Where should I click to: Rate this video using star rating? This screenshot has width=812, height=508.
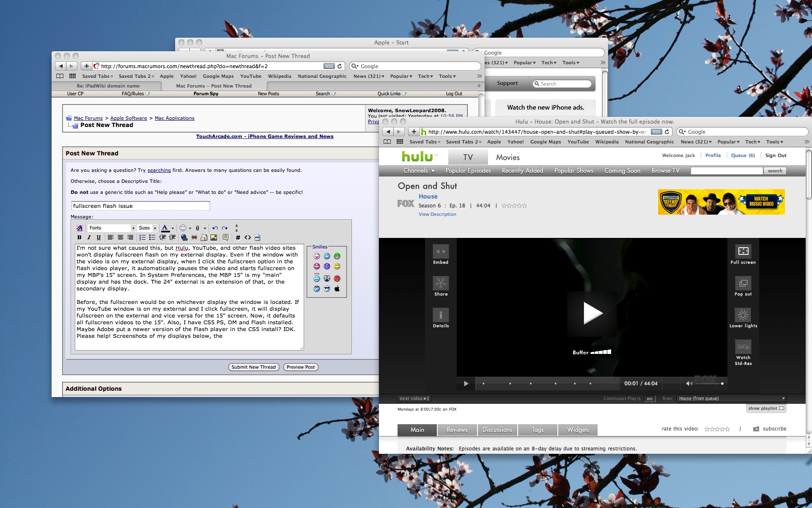click(717, 429)
